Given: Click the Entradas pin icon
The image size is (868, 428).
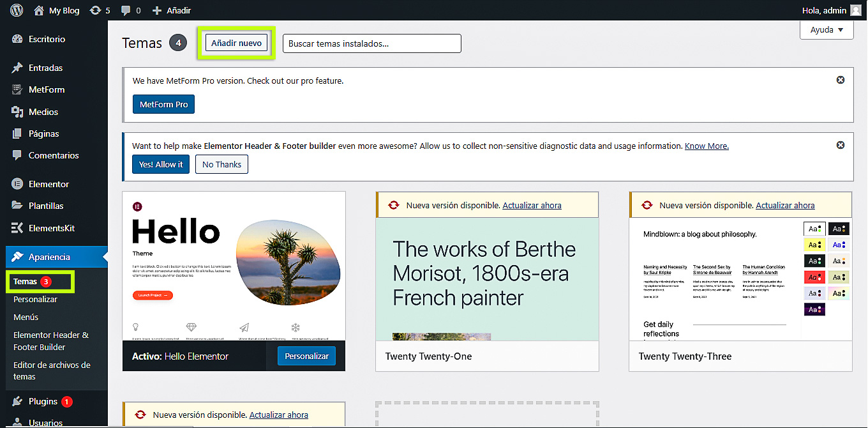Looking at the screenshot, I should point(17,68).
